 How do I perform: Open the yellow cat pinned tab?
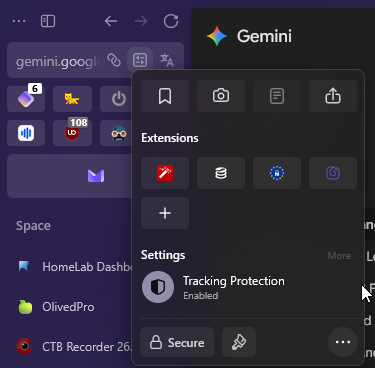(72, 99)
